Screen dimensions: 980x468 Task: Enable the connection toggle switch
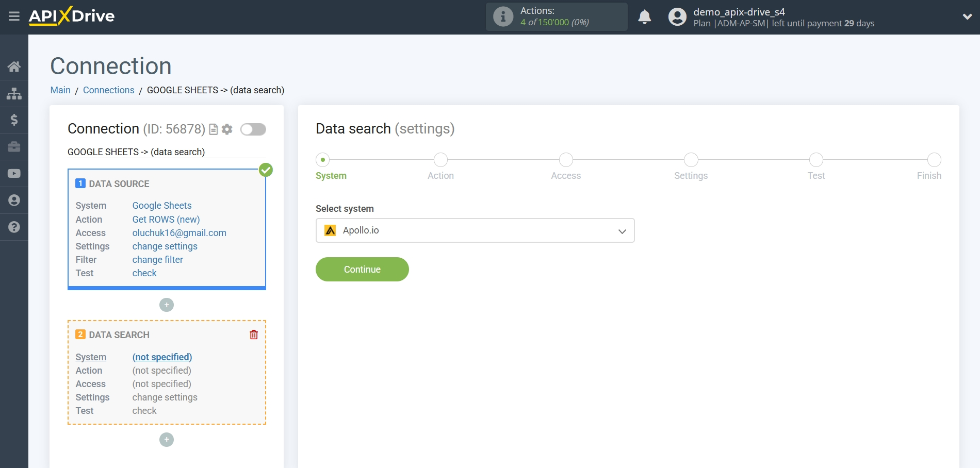[253, 129]
